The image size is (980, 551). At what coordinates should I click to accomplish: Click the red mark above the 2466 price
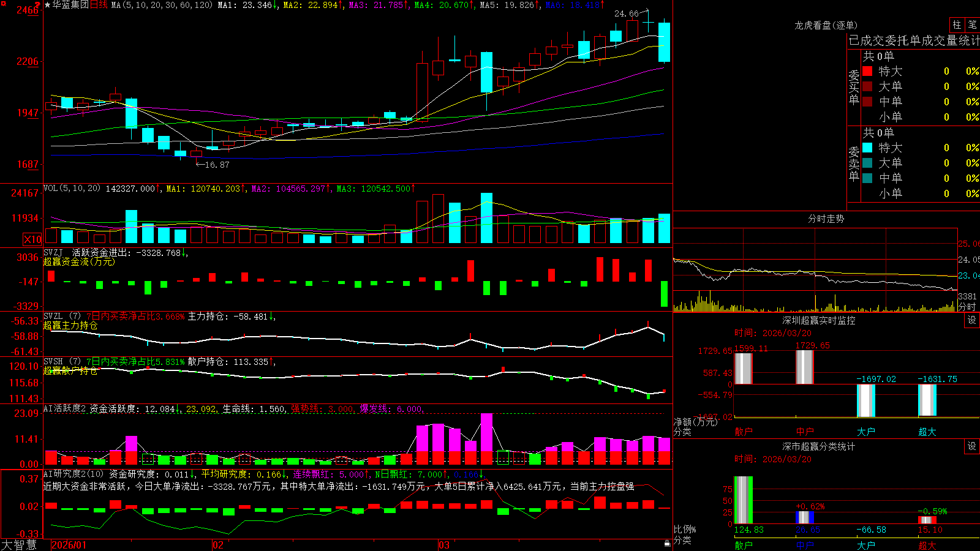[38, 5]
